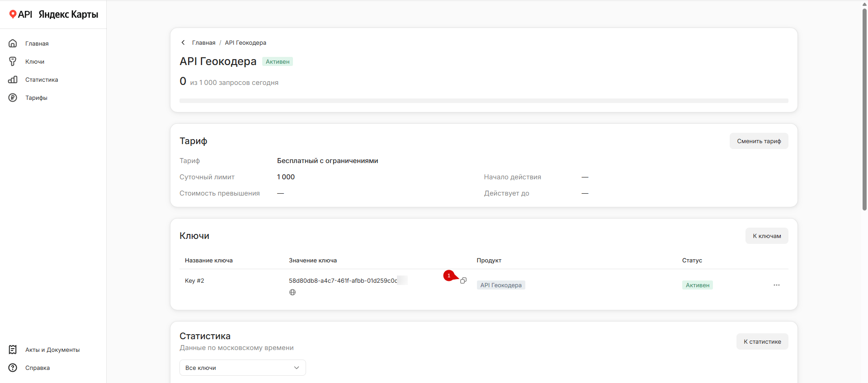This screenshot has height=383, width=868.
Task: Copy the Key #2 value
Action: (463, 280)
